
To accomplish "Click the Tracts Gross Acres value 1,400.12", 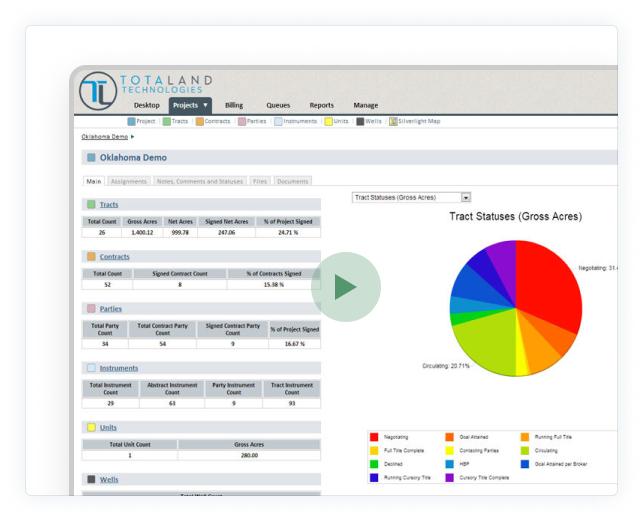I will coord(142,233).
